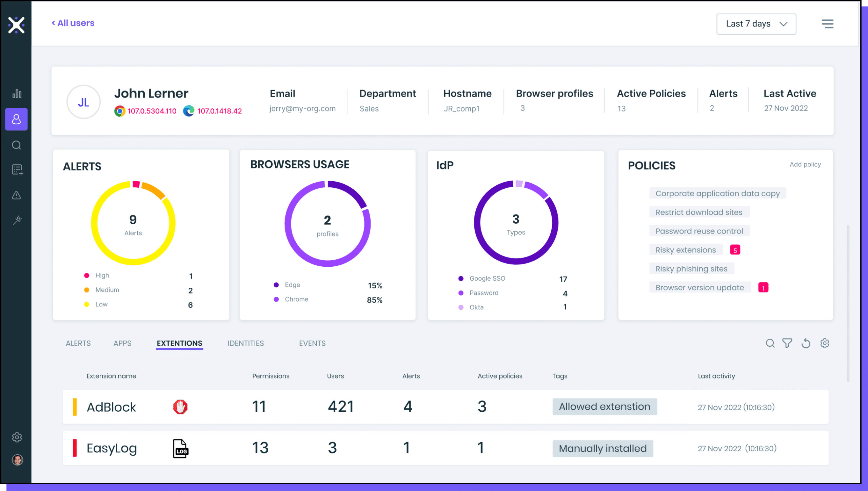Select the magic wand/integrations icon

click(x=16, y=220)
